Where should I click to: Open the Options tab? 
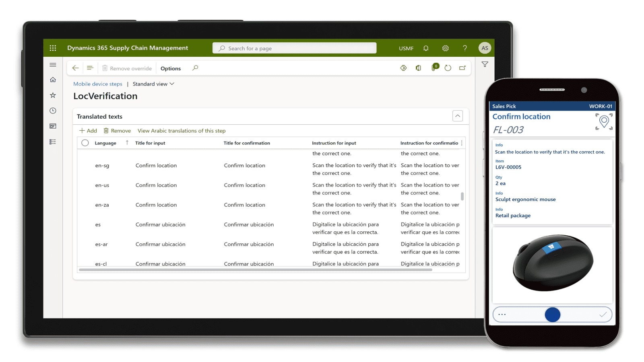click(x=171, y=68)
